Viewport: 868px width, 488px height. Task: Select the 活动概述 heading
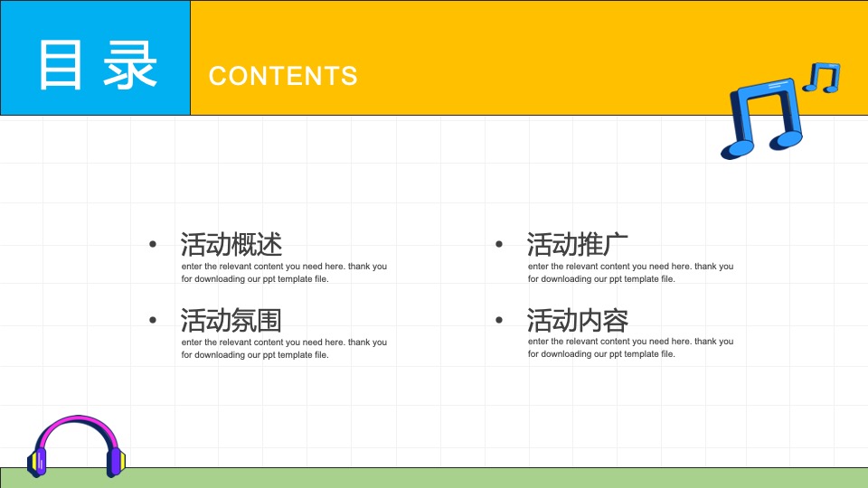click(x=231, y=244)
